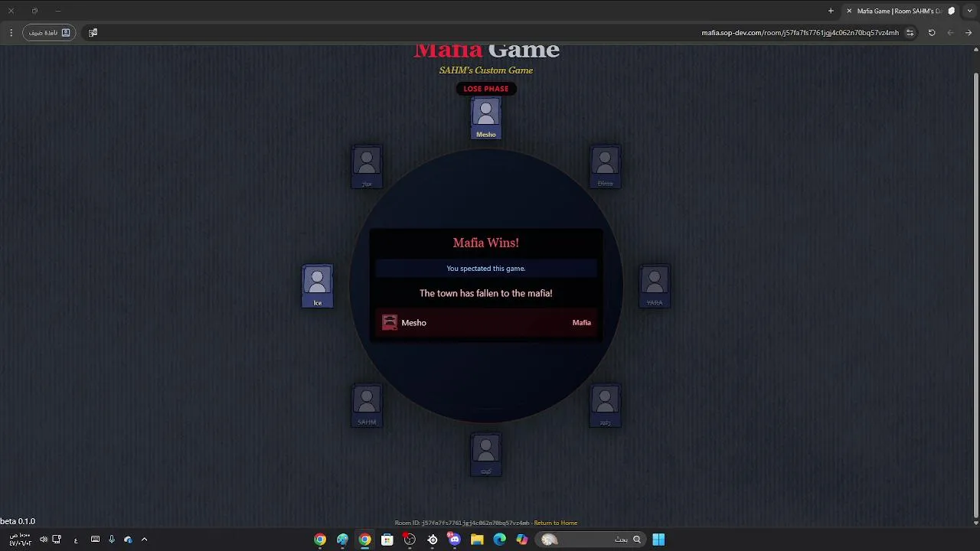Click the Mesho name in the results row
The image size is (980, 551).
point(413,322)
